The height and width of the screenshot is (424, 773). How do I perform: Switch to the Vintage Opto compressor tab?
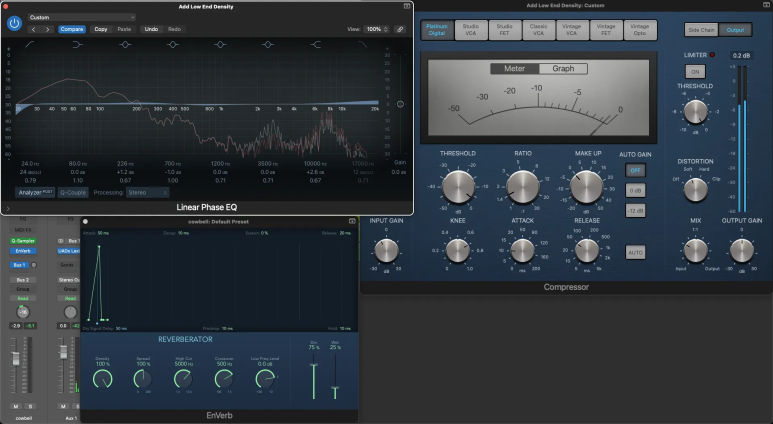click(x=640, y=30)
